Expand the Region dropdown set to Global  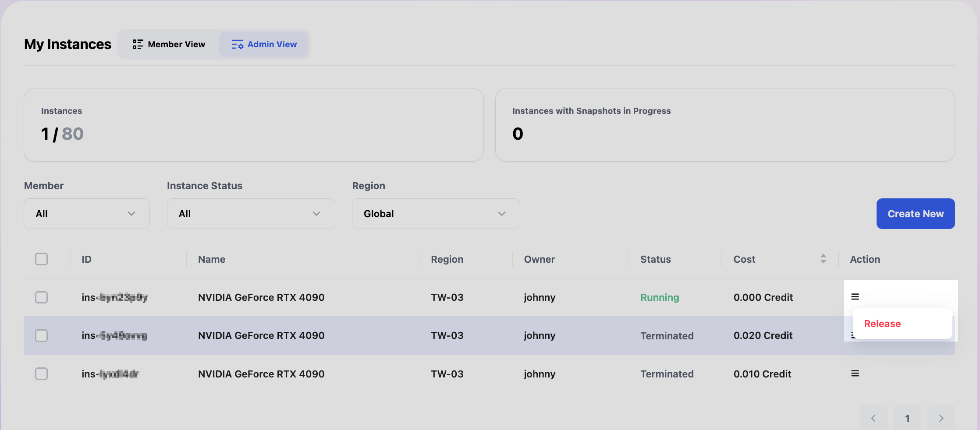point(436,214)
